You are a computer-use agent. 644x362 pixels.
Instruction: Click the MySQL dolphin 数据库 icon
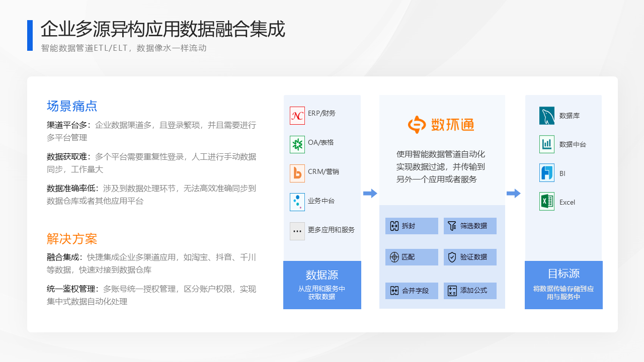coord(547,116)
